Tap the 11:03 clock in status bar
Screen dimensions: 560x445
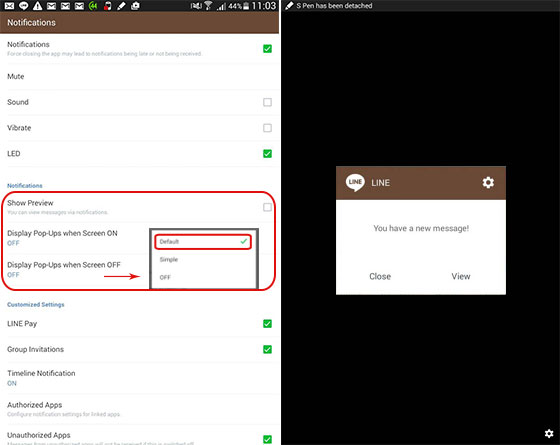tap(264, 6)
